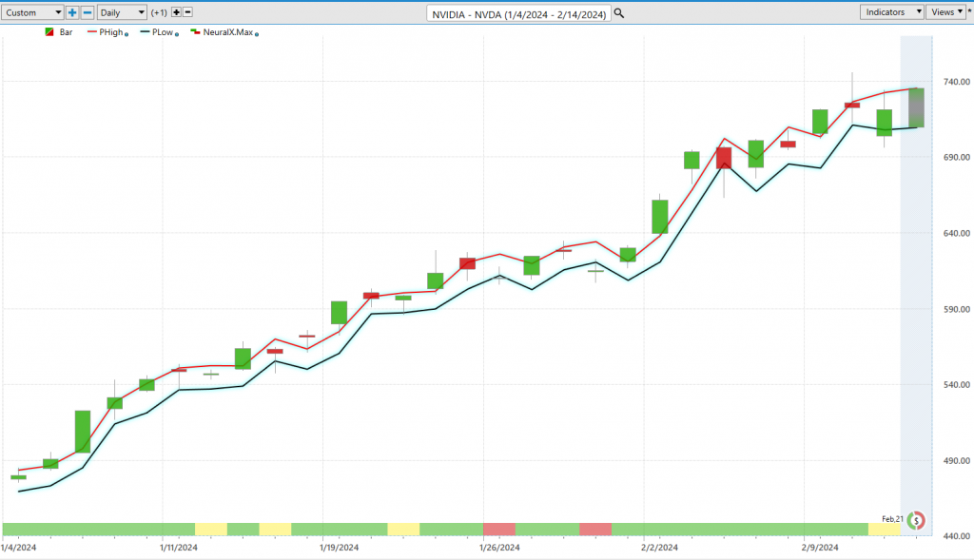Click the 690.00 price axis label

tap(956, 157)
